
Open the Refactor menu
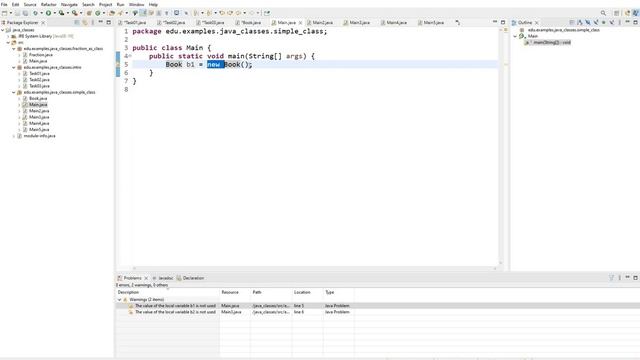[x=49, y=4]
